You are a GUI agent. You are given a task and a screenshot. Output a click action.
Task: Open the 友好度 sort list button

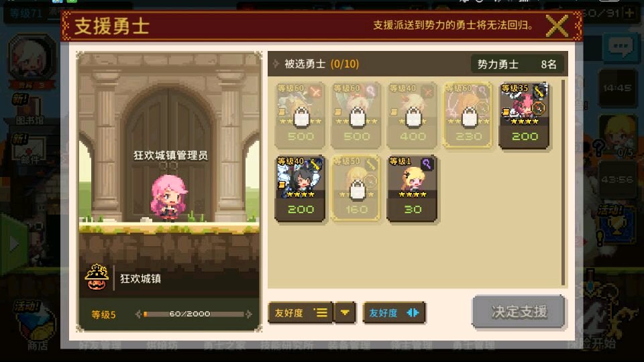pos(301,313)
